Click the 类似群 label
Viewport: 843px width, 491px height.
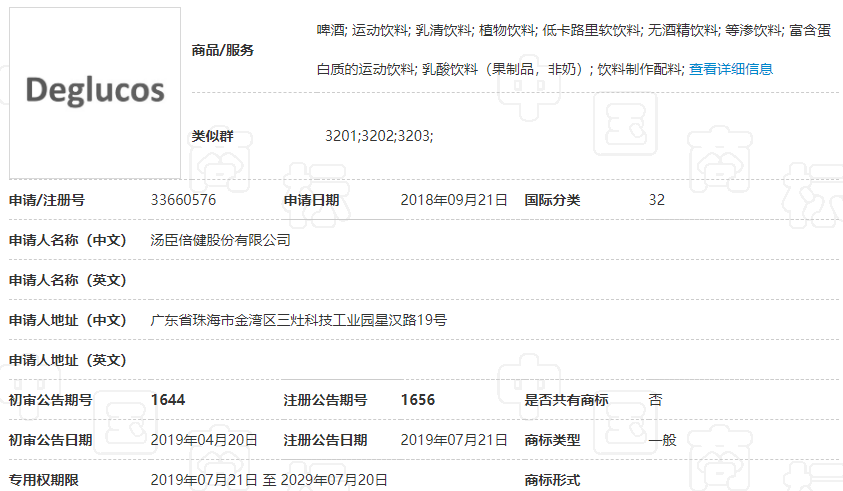[212, 136]
